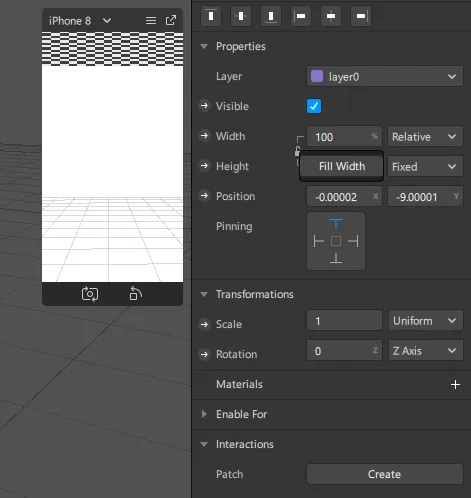471x498 pixels.
Task: Open the Layer dropdown showing layer0
Action: pyautogui.click(x=385, y=76)
